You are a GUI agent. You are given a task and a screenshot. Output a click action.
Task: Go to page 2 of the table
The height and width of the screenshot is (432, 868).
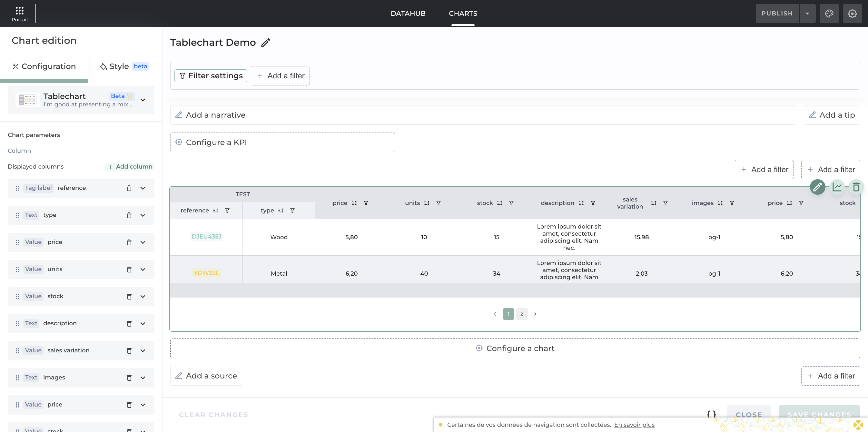(x=522, y=314)
